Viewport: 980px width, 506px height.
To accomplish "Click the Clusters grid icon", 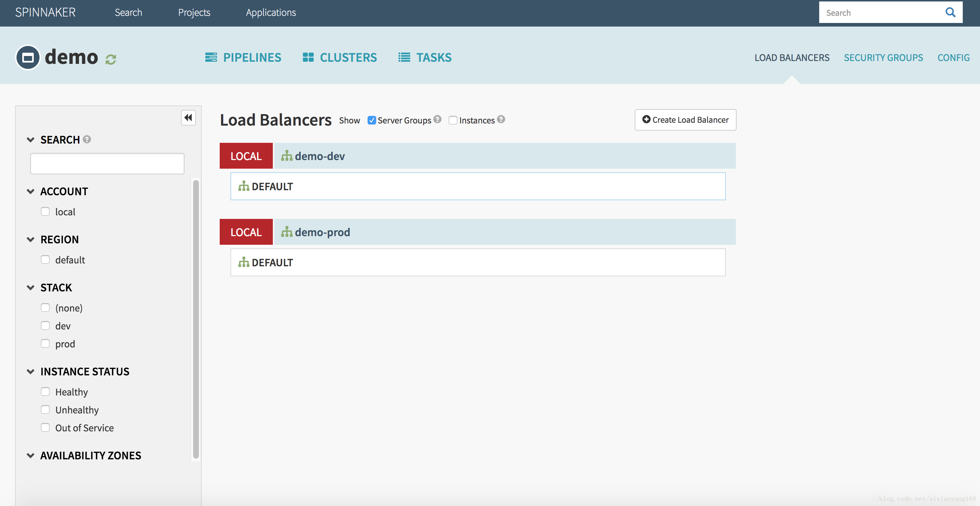I will 308,57.
